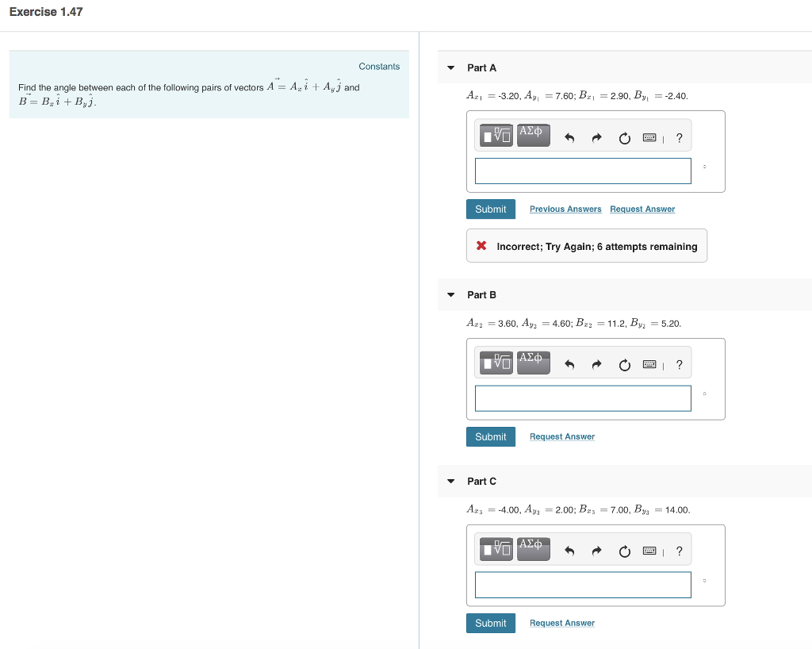Viewport: 812px width, 649px height.
Task: Reset the Part A answer box
Action: point(625,138)
